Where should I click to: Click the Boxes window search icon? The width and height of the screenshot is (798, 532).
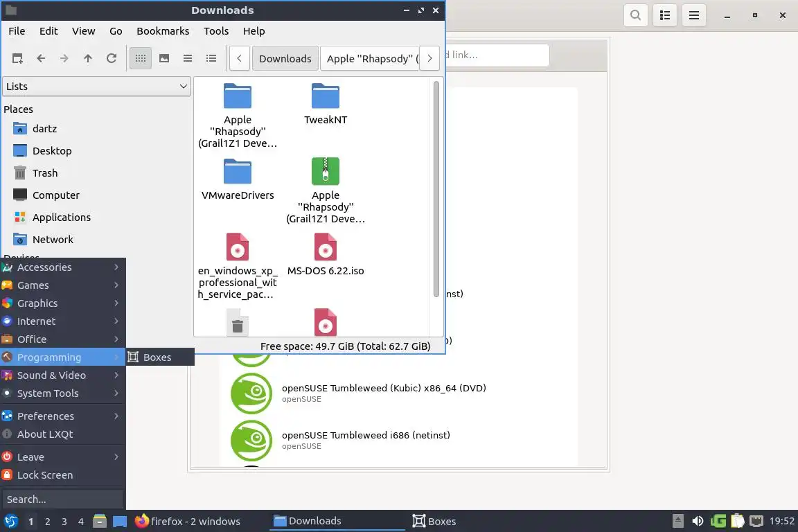(x=636, y=15)
